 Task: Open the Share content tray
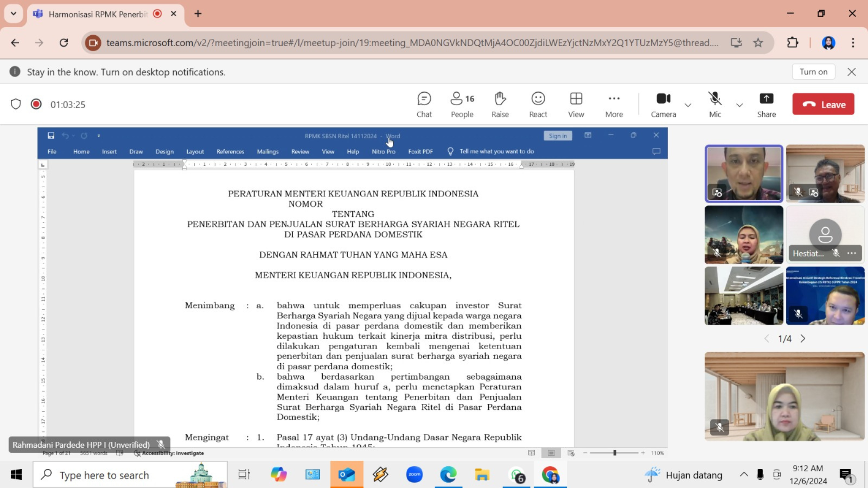tap(766, 105)
